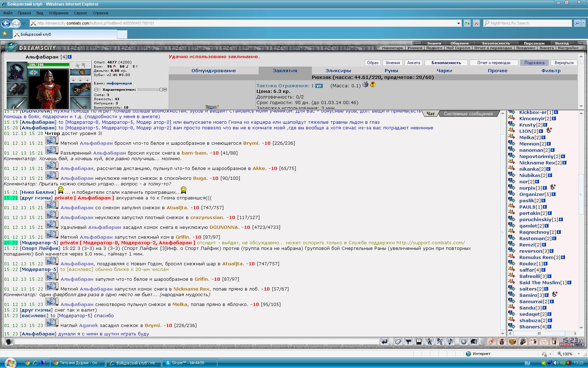Click the Отчет о переводах button
The height and width of the screenshot is (368, 588).
click(494, 63)
